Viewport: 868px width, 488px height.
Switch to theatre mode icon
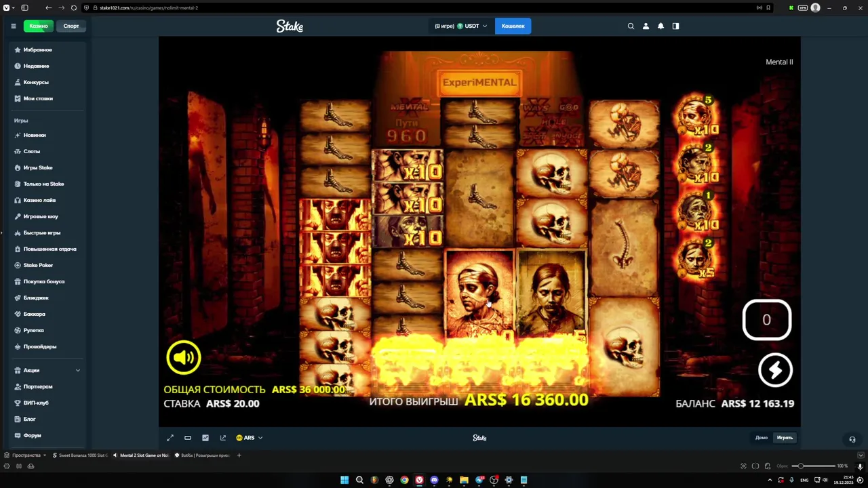click(x=188, y=438)
